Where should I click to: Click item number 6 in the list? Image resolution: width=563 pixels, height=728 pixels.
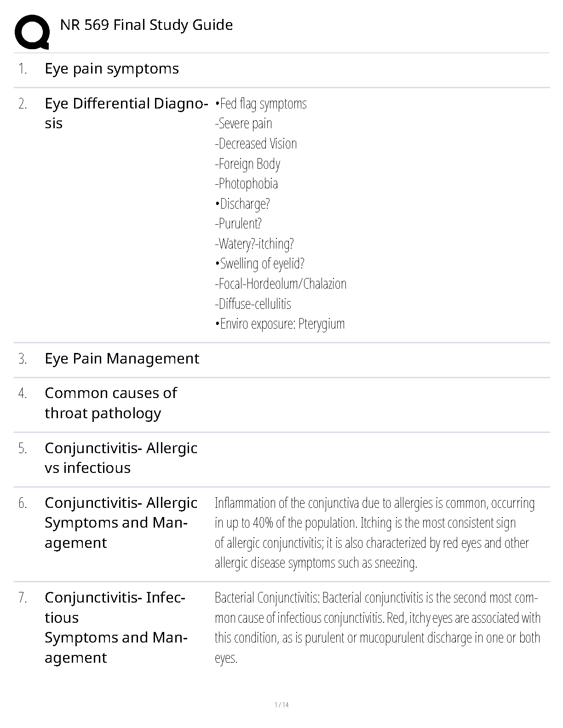pyautogui.click(x=23, y=503)
